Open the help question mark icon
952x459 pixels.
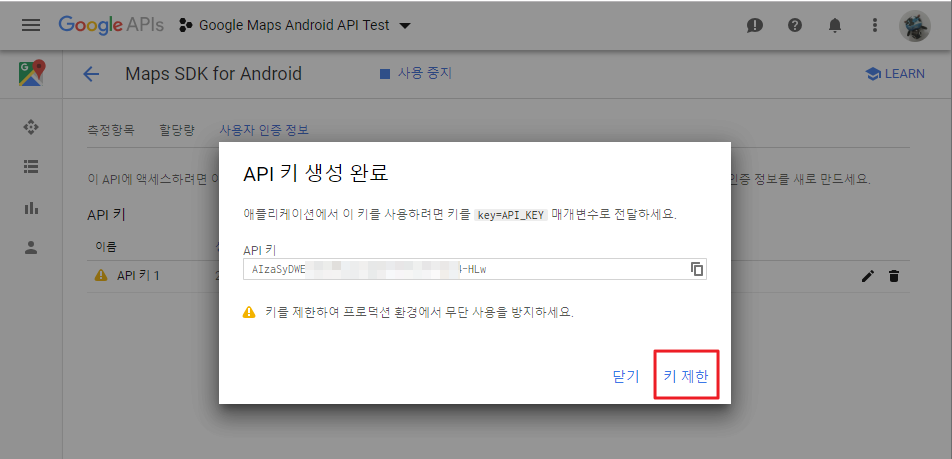click(x=795, y=26)
